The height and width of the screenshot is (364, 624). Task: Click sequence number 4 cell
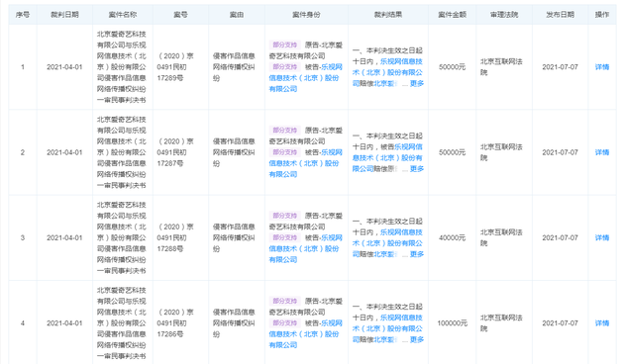click(23, 323)
